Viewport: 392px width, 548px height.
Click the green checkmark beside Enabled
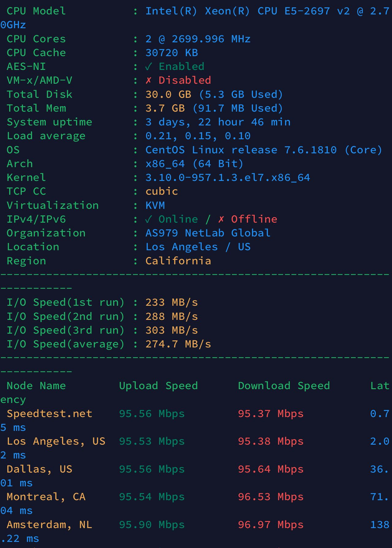point(148,67)
